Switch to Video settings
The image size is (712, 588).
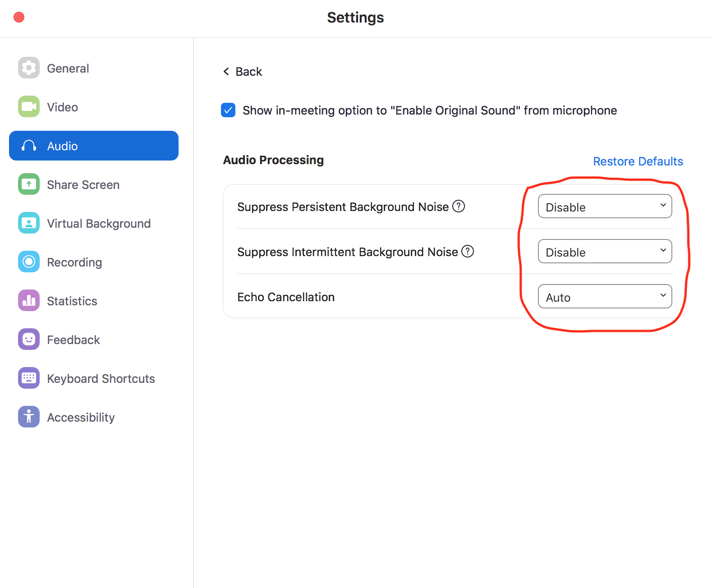coord(94,107)
